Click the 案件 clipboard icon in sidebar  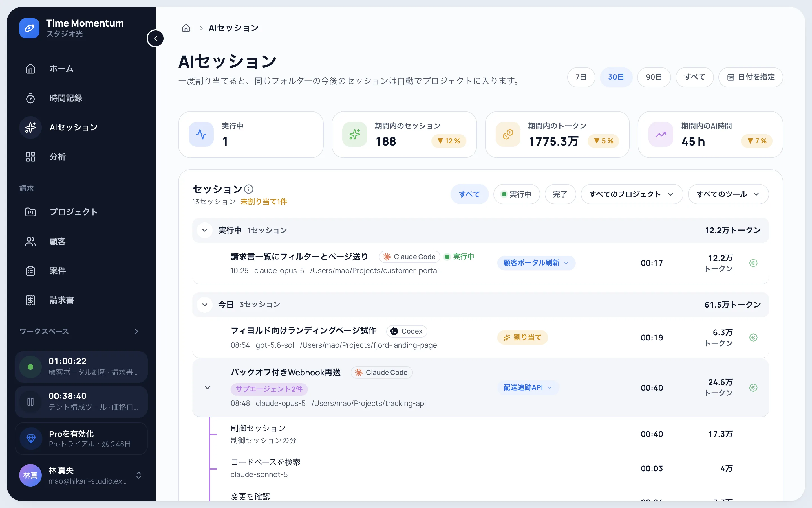click(x=30, y=271)
